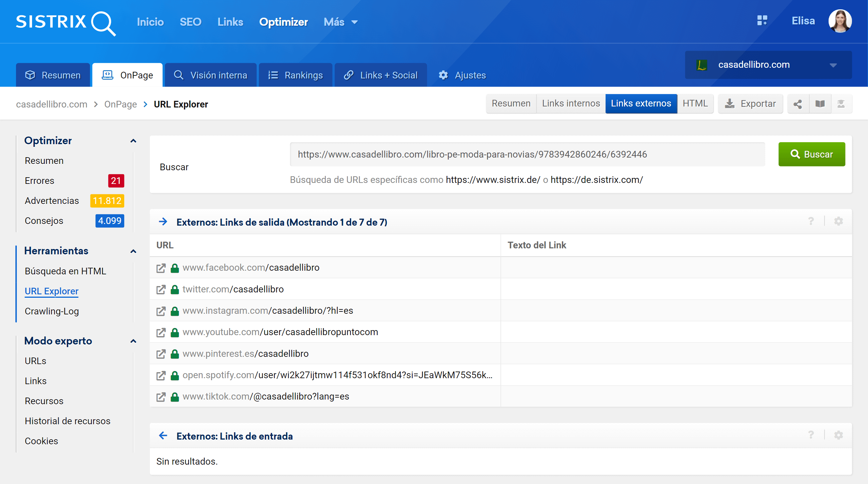Screen dimensions: 868x484
Task: Open tiktok.com row external link icon
Action: click(x=161, y=397)
